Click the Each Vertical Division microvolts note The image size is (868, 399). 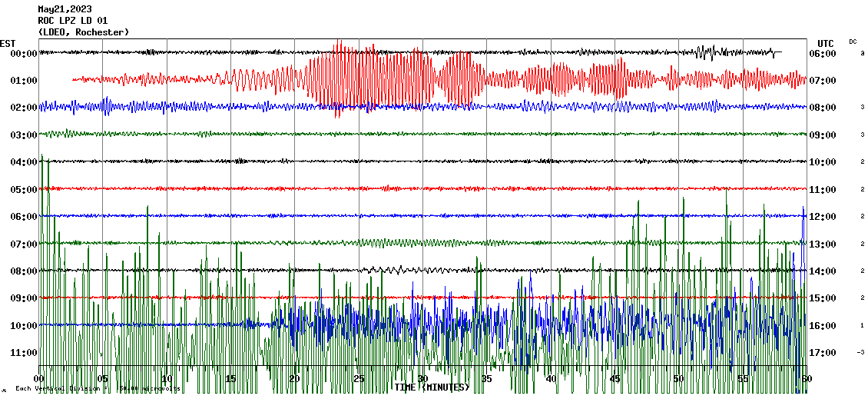tap(97, 389)
